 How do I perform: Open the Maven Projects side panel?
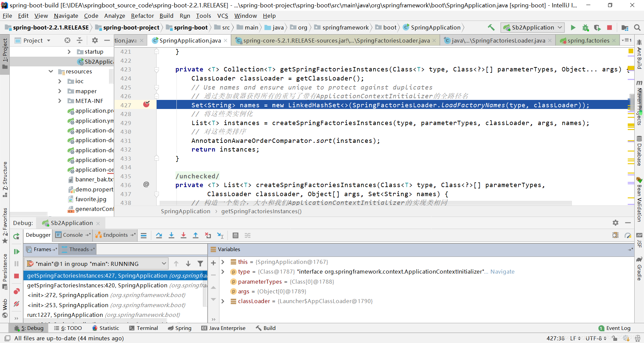coord(639,103)
